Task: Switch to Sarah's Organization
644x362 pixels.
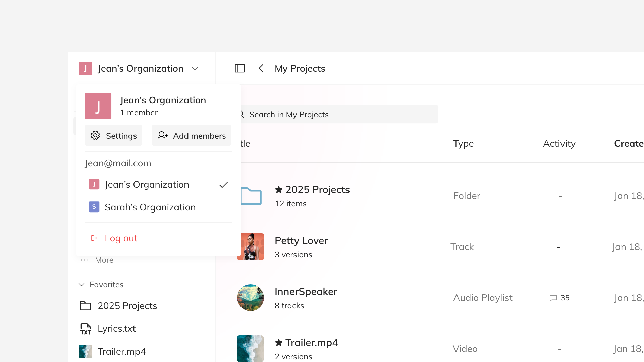Action: (x=150, y=207)
